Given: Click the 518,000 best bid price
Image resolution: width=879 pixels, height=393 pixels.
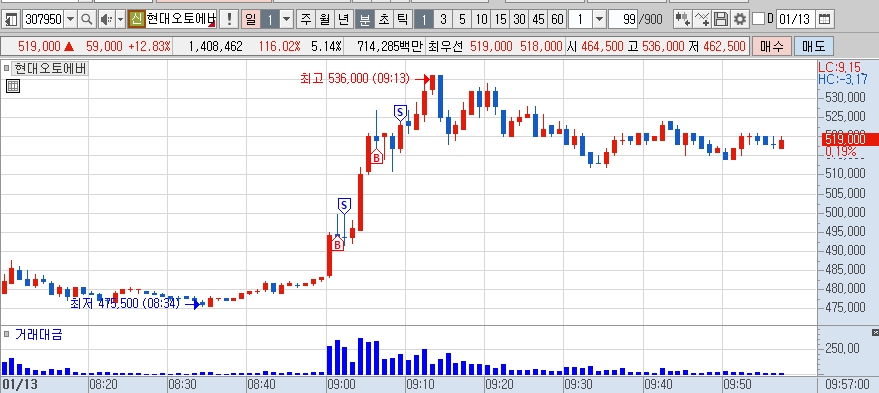Looking at the screenshot, I should pyautogui.click(x=541, y=47).
